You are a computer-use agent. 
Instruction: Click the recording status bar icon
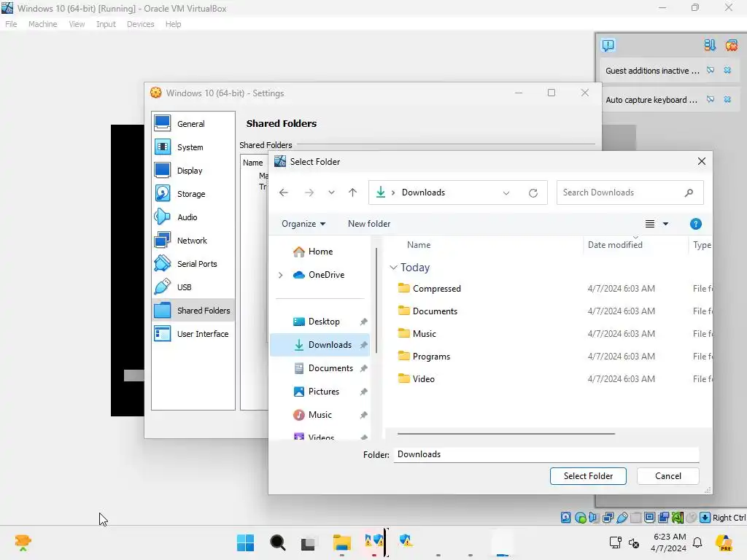(663, 518)
